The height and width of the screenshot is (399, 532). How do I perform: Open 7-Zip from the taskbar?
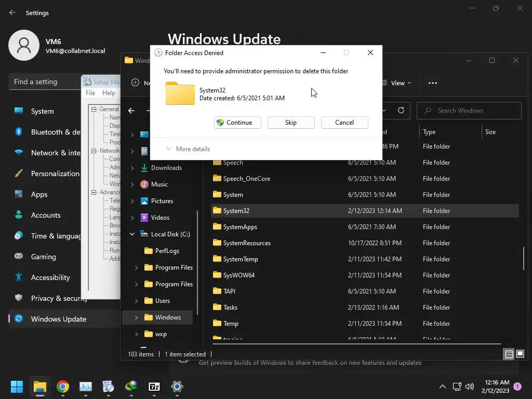(x=154, y=387)
